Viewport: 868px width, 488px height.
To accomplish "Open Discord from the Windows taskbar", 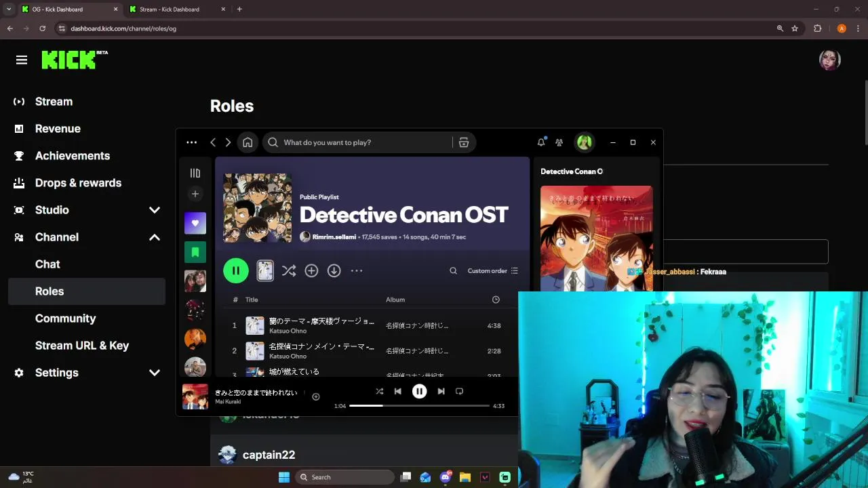I will click(x=446, y=477).
